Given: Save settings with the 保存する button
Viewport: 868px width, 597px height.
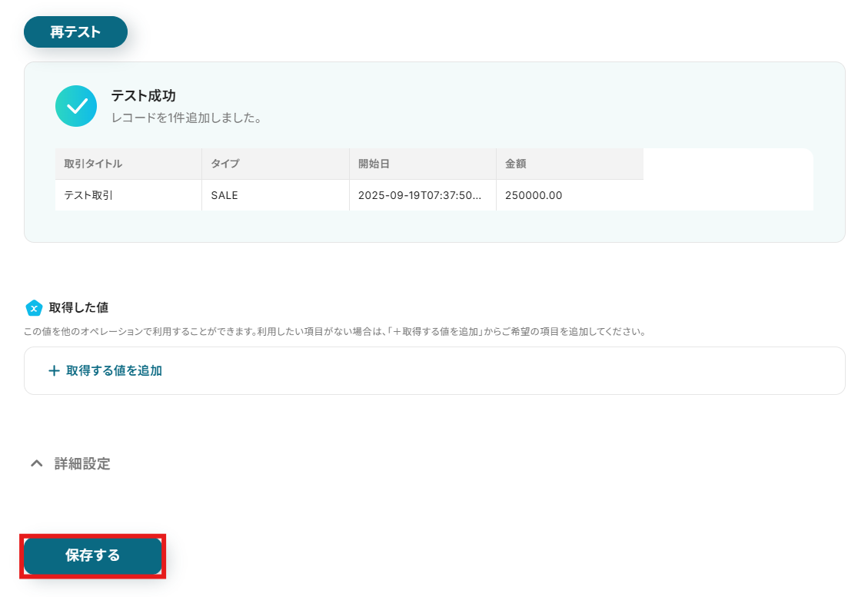Looking at the screenshot, I should pos(92,556).
